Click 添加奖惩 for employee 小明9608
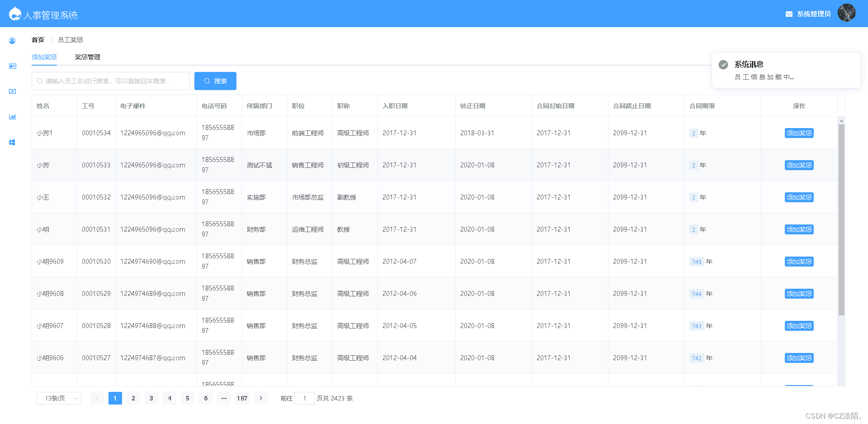Screen dimensions: 868x424 click(x=799, y=294)
